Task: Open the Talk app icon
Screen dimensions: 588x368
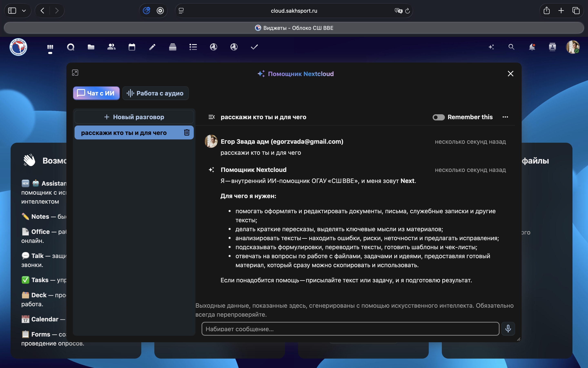Action: 71,47
